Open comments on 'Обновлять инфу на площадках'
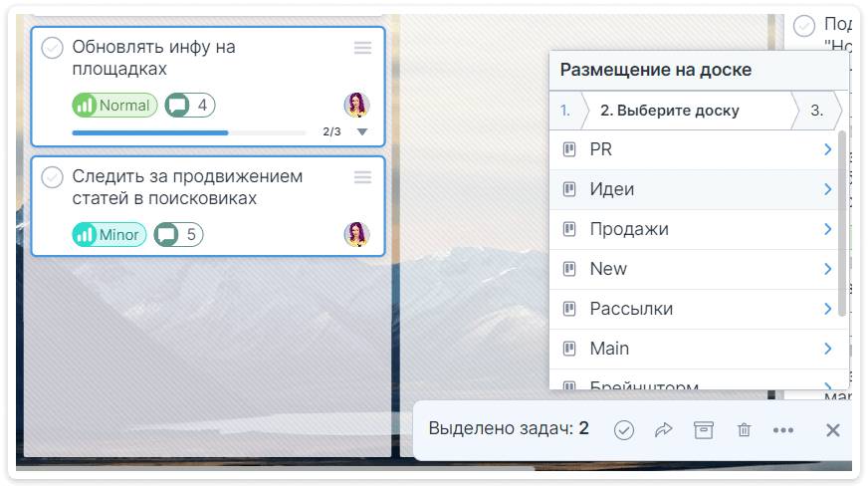This screenshot has width=868, height=489. click(189, 106)
